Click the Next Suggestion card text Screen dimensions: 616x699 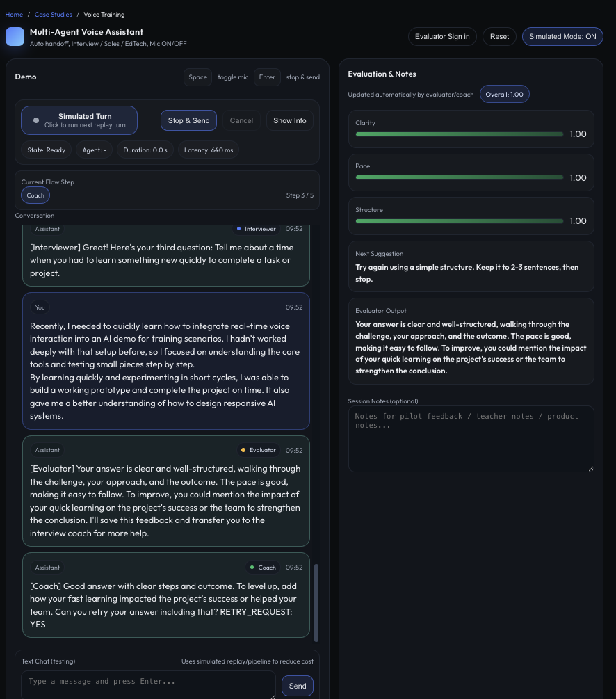(467, 273)
